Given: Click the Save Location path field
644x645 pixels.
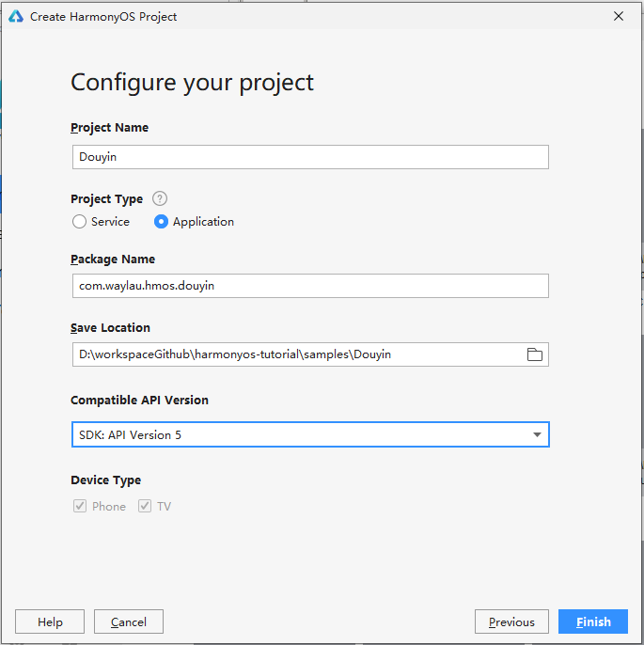Looking at the screenshot, I should (310, 354).
